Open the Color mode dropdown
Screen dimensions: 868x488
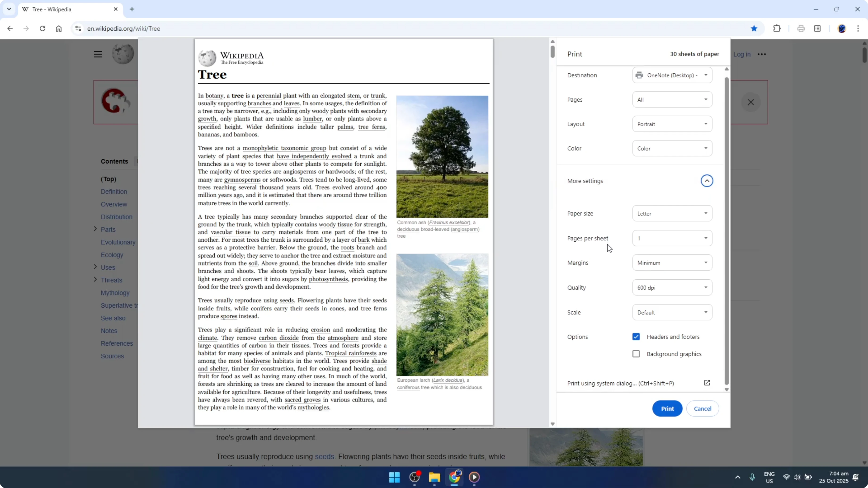point(672,149)
